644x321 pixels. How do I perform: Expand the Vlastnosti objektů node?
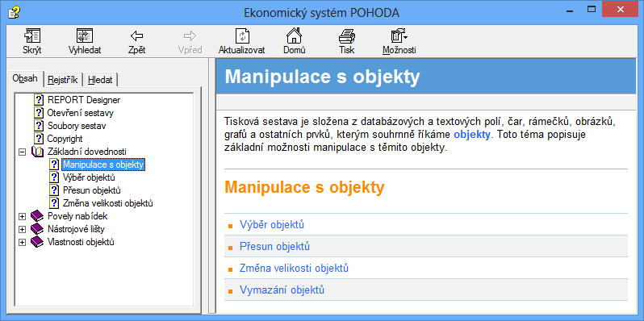point(22,242)
